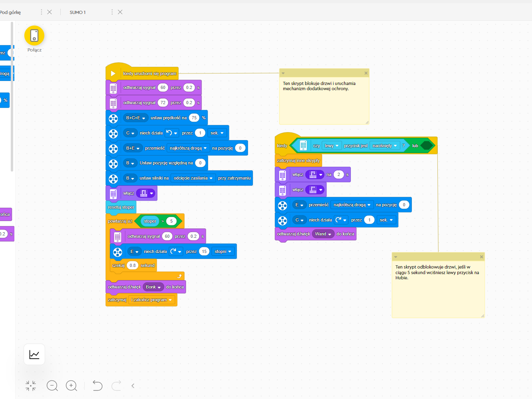Change clockwise direction for motor E
Viewport: 532px width, 399px height.
pos(176,251)
